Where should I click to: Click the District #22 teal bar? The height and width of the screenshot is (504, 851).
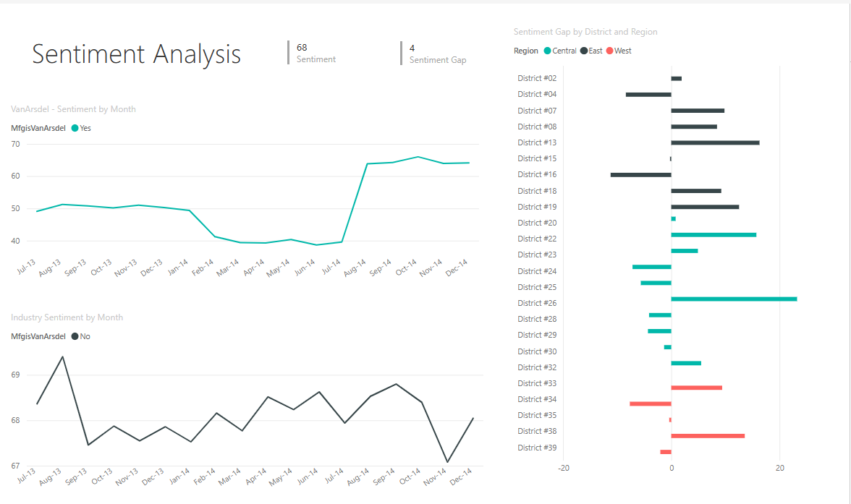pyautogui.click(x=714, y=234)
